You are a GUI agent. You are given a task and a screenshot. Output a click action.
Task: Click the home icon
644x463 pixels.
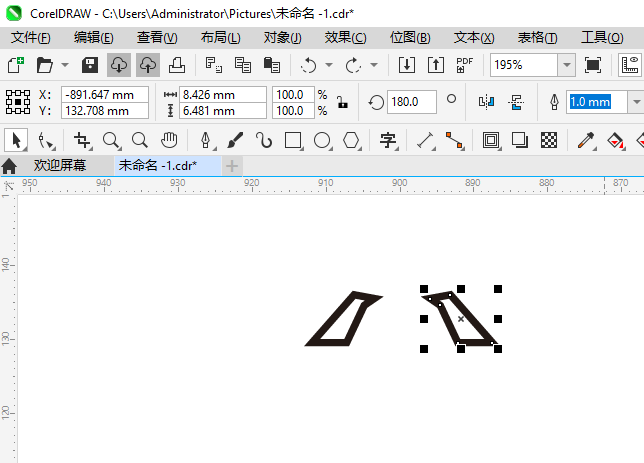9,166
